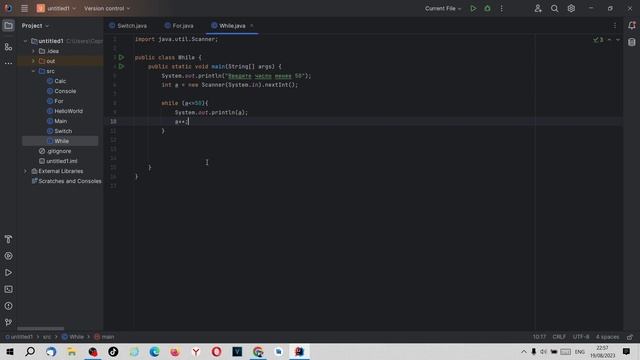Change UTF-8 file encoding

pos(581,337)
